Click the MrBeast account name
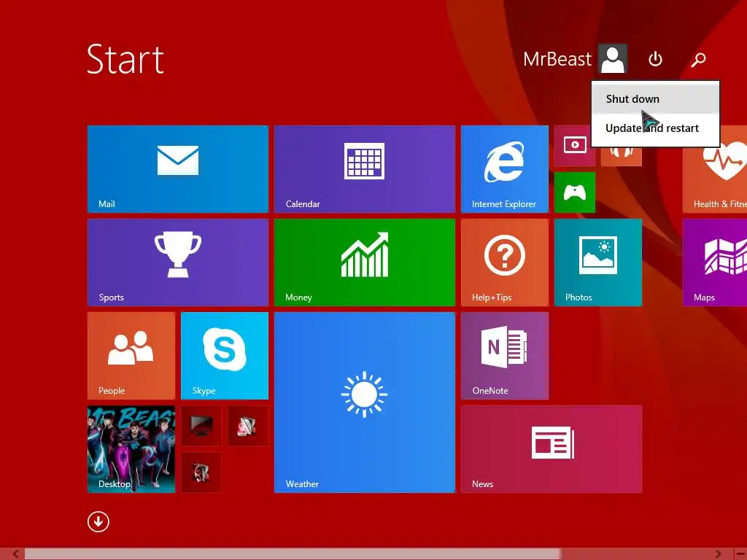747x560 pixels. click(557, 59)
